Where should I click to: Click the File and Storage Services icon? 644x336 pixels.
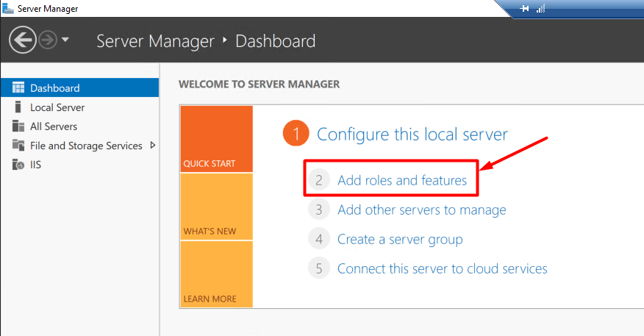[18, 145]
